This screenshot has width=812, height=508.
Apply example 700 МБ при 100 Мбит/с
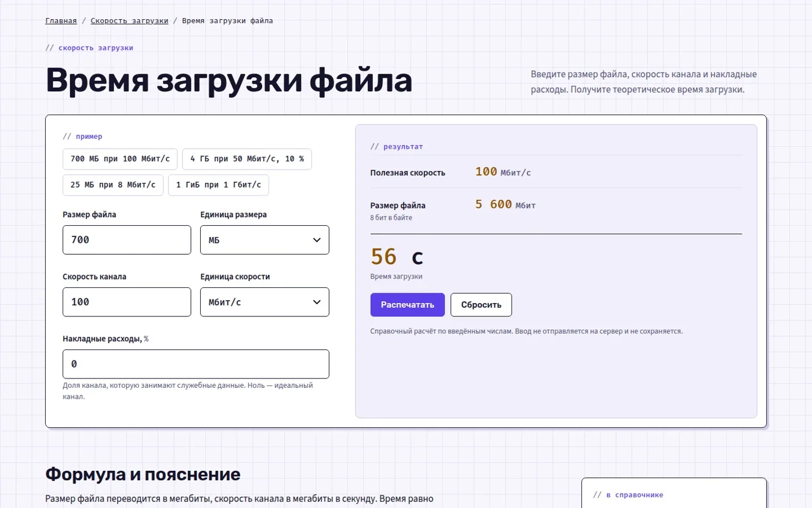120,159
